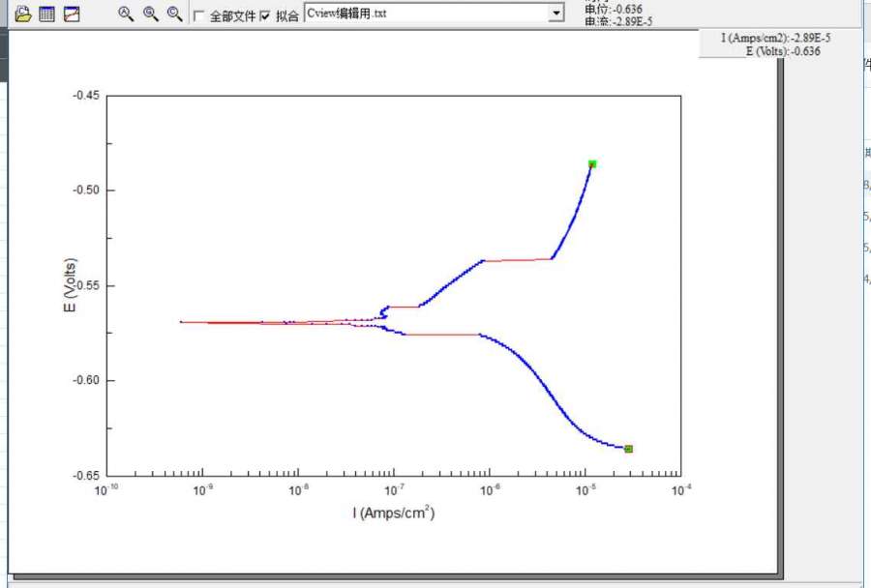Click the 10⁻⁷ x-axis tick label
The height and width of the screenshot is (588, 871).
[x=394, y=490]
